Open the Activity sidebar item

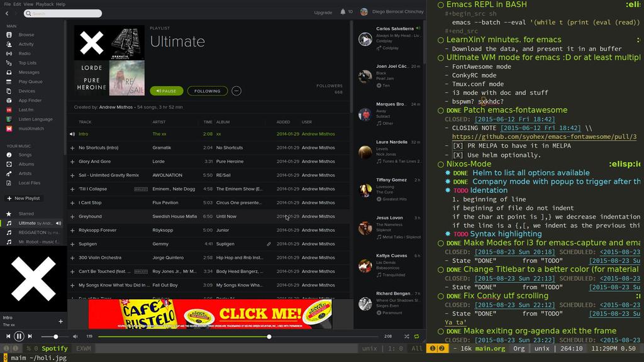point(26,45)
